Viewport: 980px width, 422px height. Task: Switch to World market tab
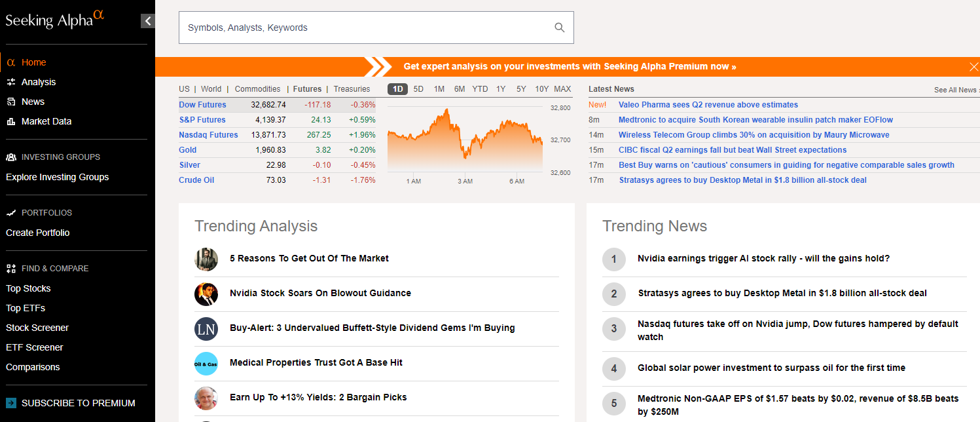211,89
